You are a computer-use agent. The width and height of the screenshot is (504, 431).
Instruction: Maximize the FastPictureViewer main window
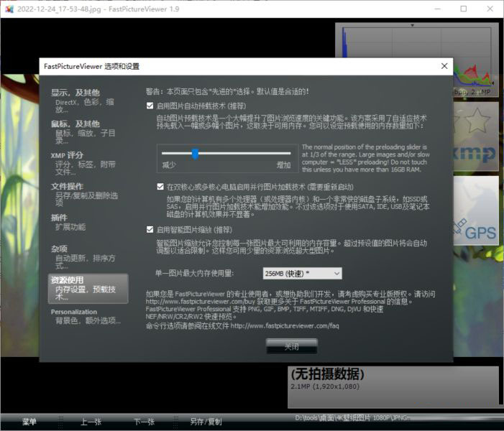(464, 9)
